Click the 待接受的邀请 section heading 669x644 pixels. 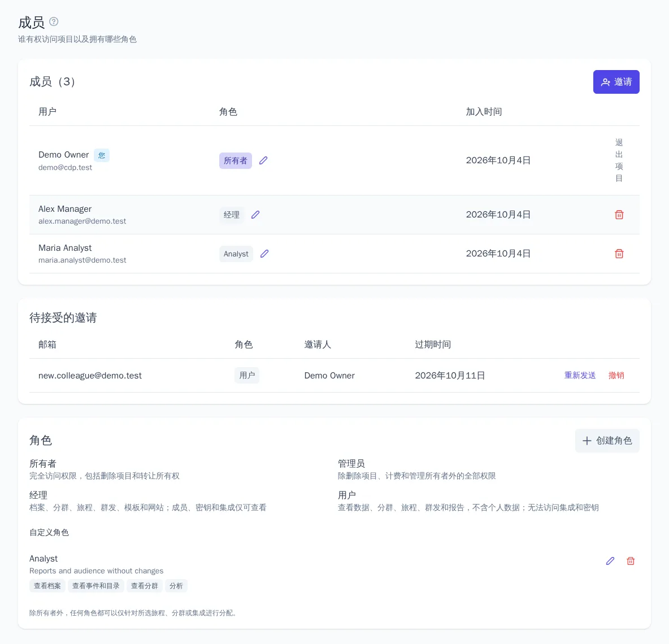(x=63, y=317)
